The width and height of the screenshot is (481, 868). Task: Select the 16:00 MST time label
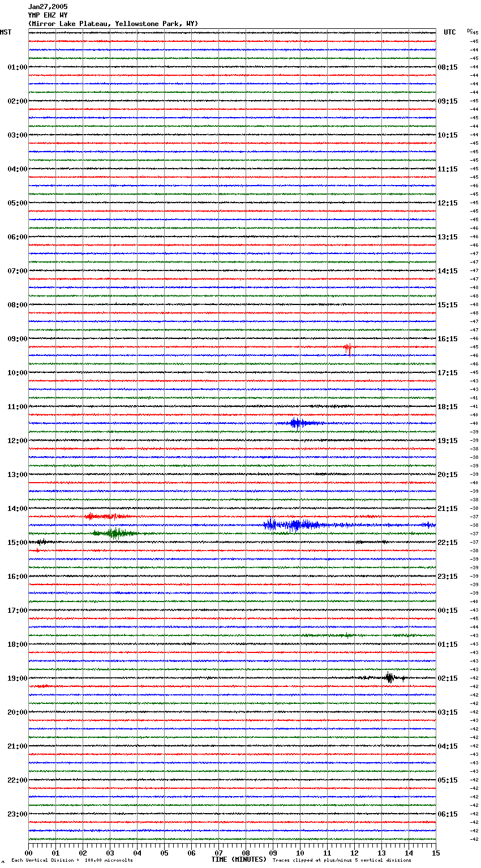18,577
